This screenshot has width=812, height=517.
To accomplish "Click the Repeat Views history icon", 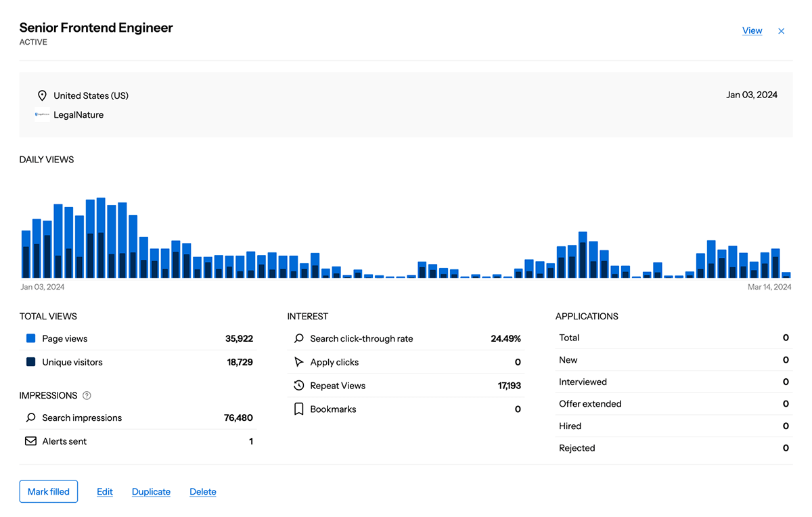I will (298, 386).
